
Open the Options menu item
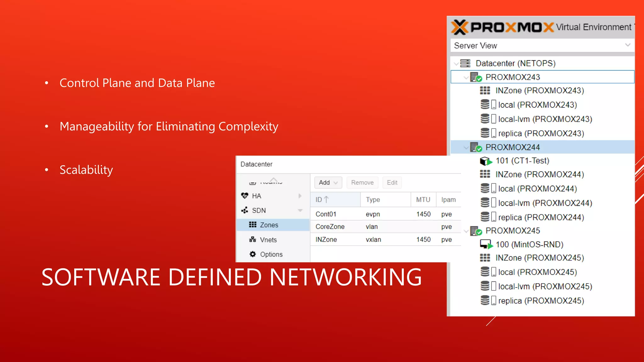273,254
